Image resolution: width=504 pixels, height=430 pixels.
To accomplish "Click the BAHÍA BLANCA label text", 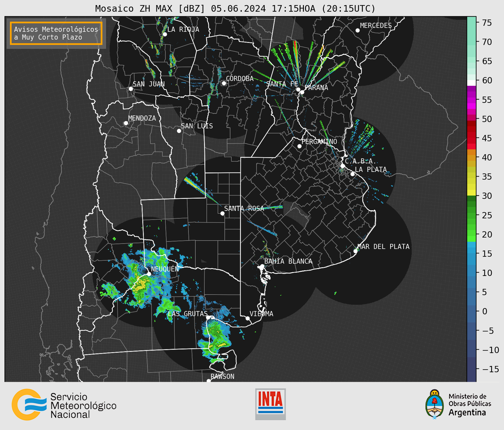I will (288, 261).
